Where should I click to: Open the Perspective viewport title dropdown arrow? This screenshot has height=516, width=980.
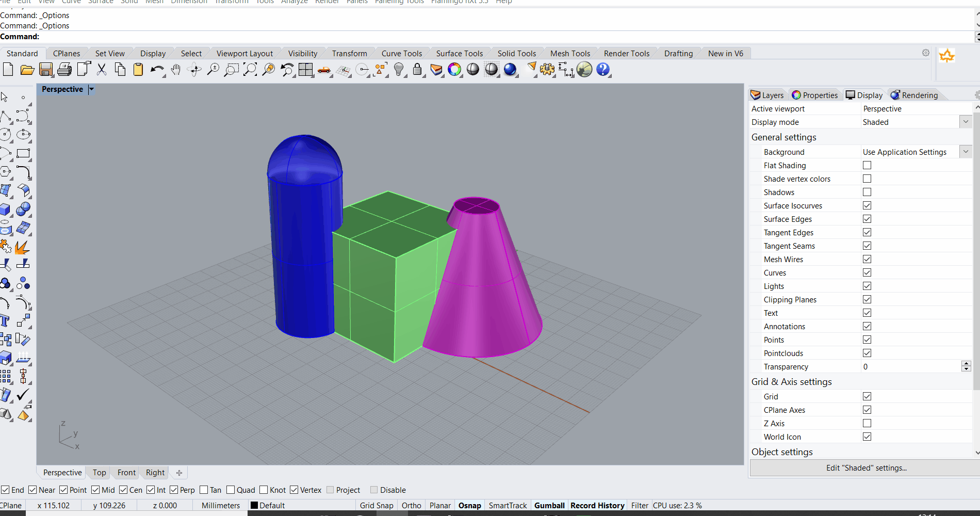pos(91,89)
